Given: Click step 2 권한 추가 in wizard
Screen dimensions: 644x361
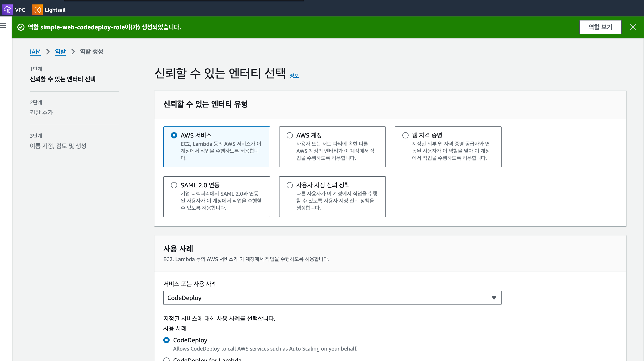Looking at the screenshot, I should click(41, 112).
